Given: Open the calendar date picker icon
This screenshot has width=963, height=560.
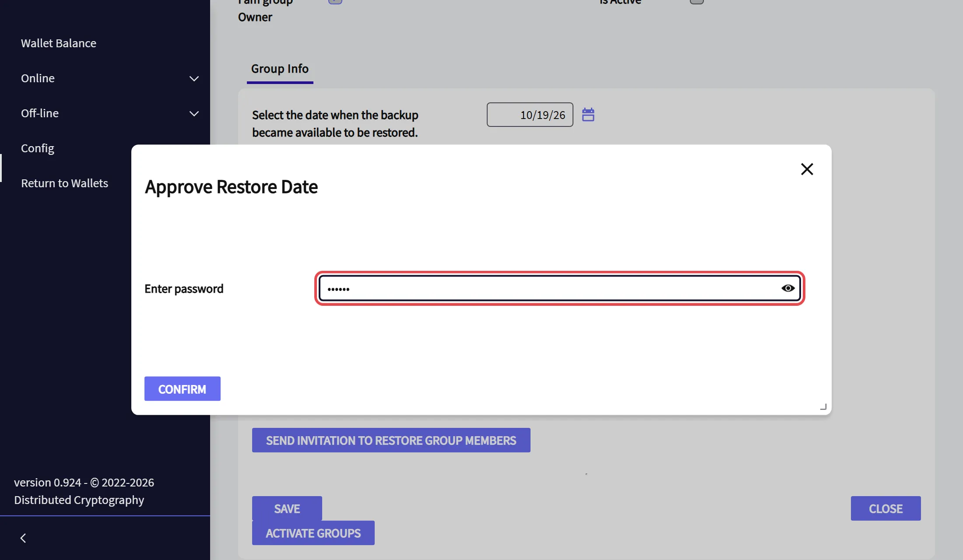Looking at the screenshot, I should click(588, 115).
